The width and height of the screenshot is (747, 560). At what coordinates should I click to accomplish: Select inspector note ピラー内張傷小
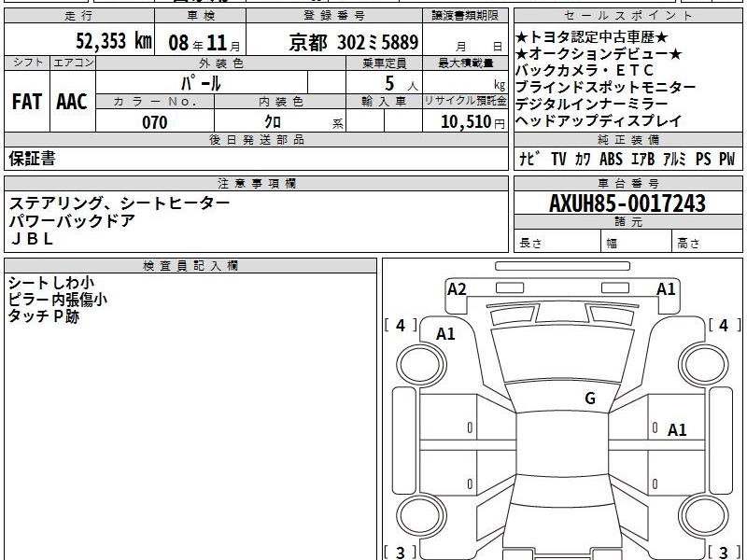pyautogui.click(x=58, y=299)
